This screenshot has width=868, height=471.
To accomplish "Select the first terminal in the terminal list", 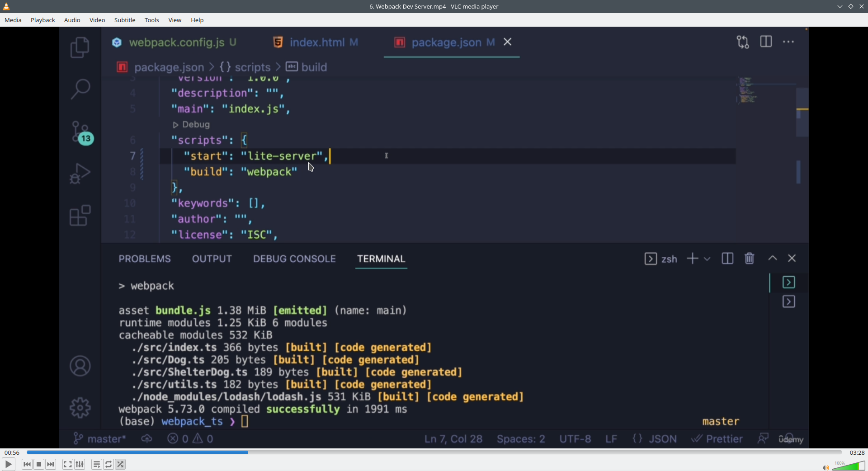I will [789, 283].
